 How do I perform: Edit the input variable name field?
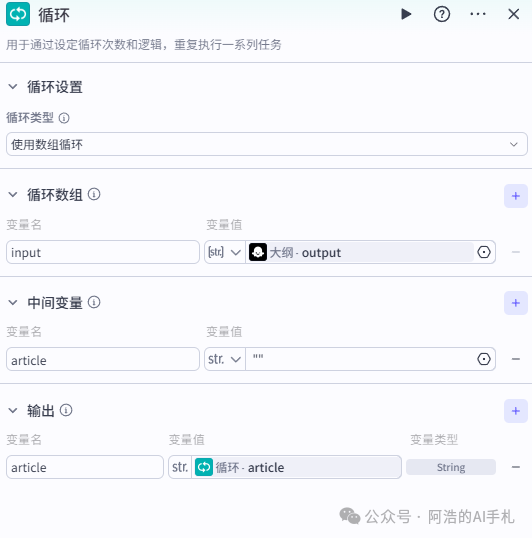point(103,252)
